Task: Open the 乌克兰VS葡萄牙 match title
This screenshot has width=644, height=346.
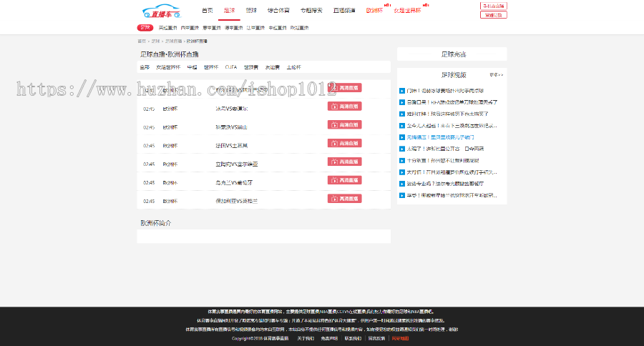Action: click(234, 182)
